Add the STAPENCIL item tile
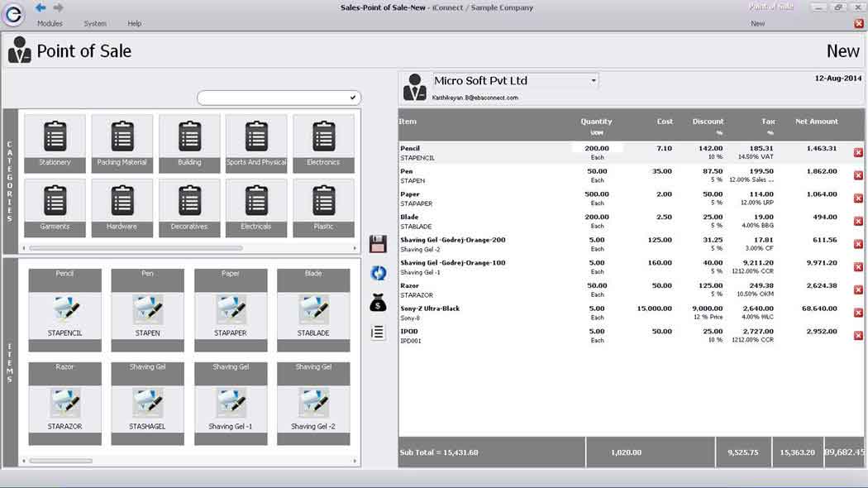 pyautogui.click(x=64, y=310)
